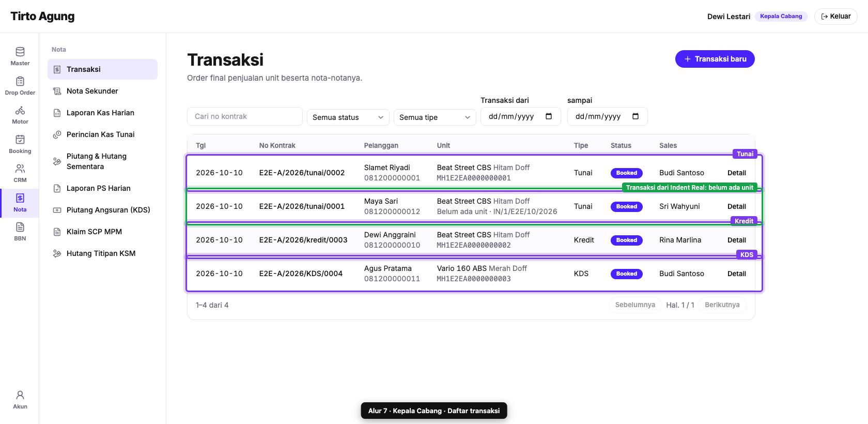Select customer name Dewi Anggraini
Image resolution: width=868 pixels, height=424 pixels.
[x=390, y=235]
